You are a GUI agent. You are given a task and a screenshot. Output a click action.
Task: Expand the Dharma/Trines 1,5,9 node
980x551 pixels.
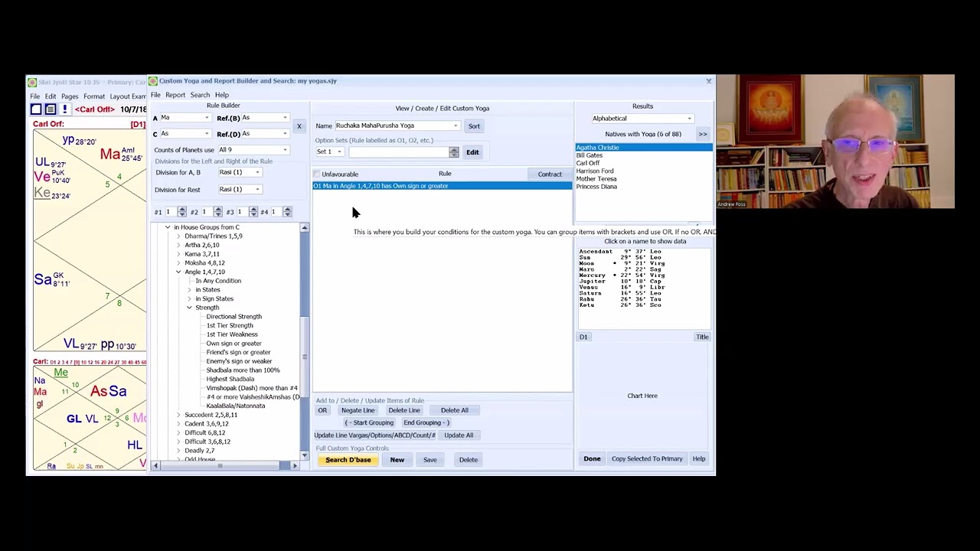click(178, 236)
